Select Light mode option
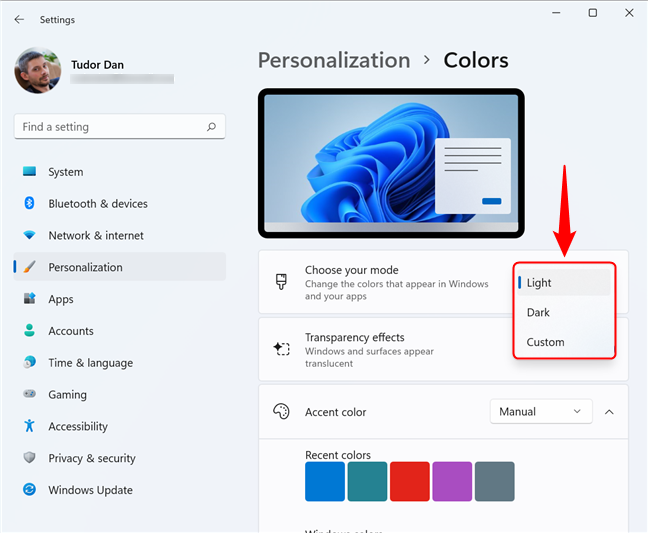648x533 pixels. click(x=564, y=283)
